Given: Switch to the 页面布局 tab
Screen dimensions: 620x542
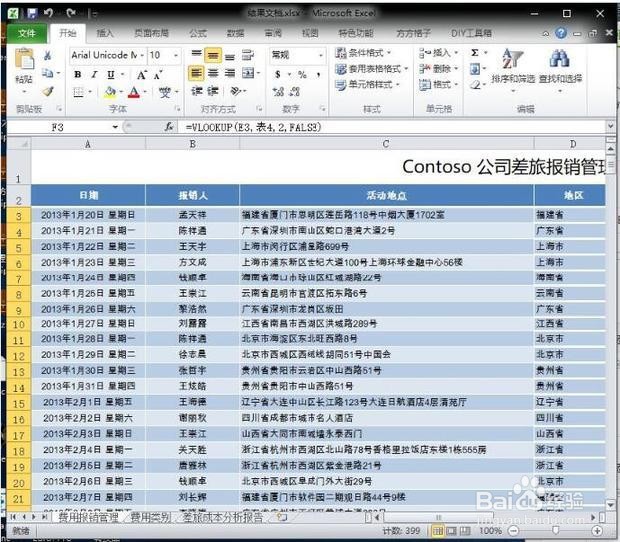Looking at the screenshot, I should coord(151,33).
